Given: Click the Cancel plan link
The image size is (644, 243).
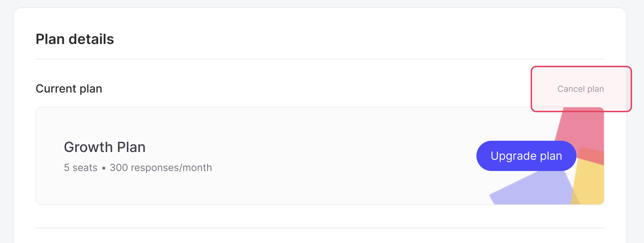Looking at the screenshot, I should click(x=580, y=89).
